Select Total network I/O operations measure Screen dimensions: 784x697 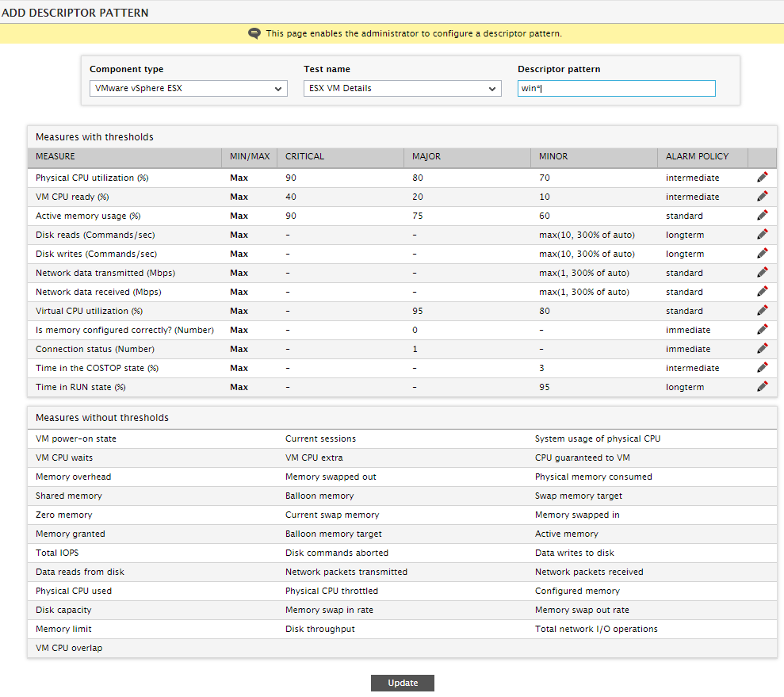click(596, 629)
